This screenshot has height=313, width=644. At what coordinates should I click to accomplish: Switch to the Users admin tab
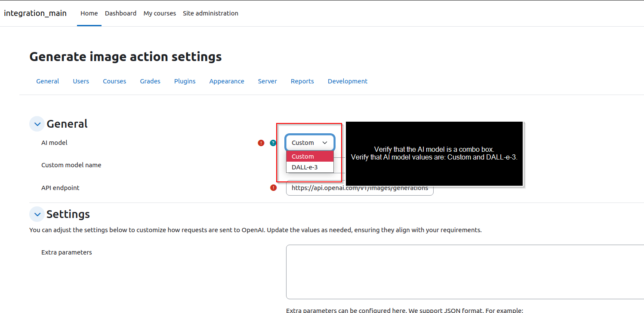[81, 81]
